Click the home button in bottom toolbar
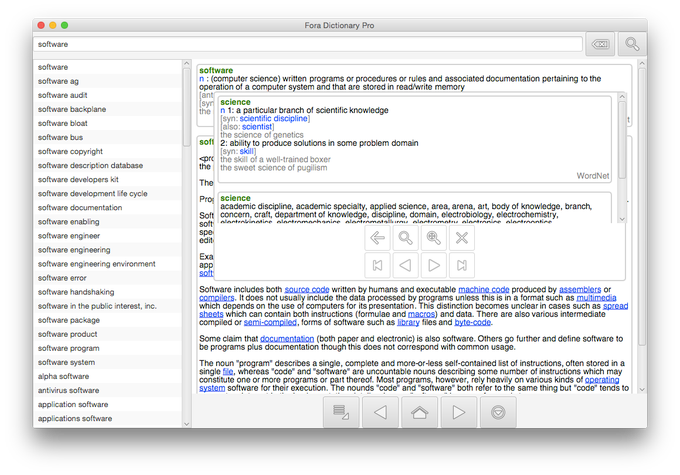 [419, 412]
